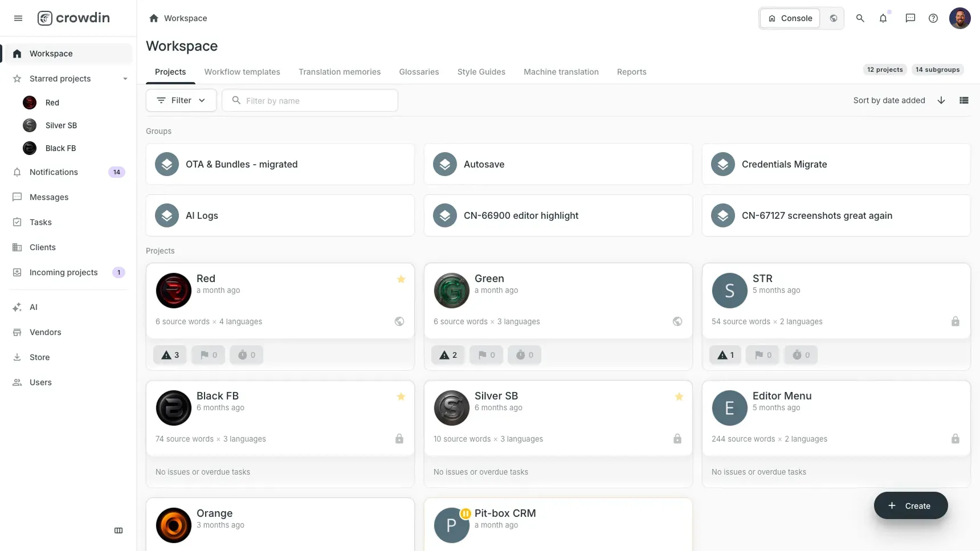The height and width of the screenshot is (551, 980).
Task: Open the notifications bell icon in header
Action: [x=883, y=18]
